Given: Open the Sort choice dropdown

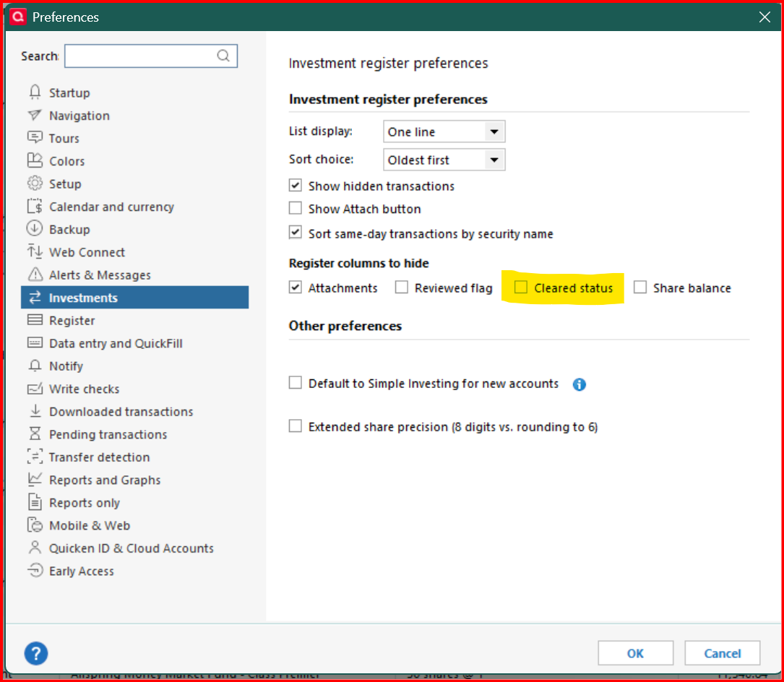Looking at the screenshot, I should click(x=444, y=160).
